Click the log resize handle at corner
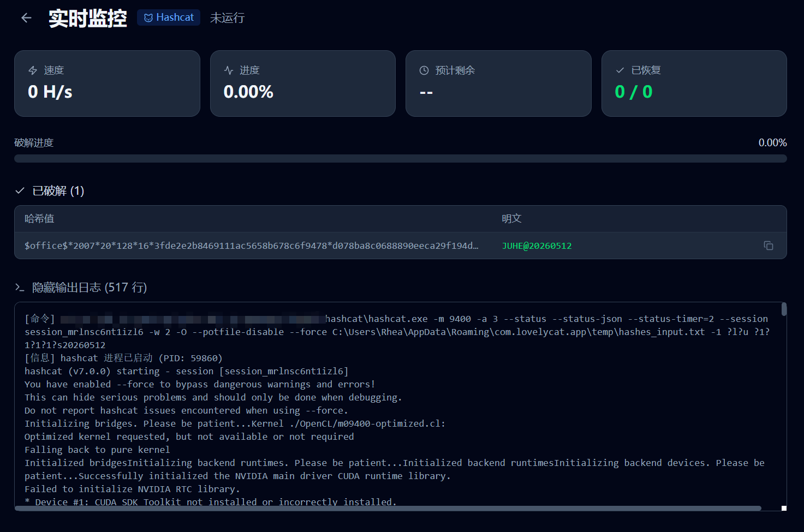 coord(784,508)
